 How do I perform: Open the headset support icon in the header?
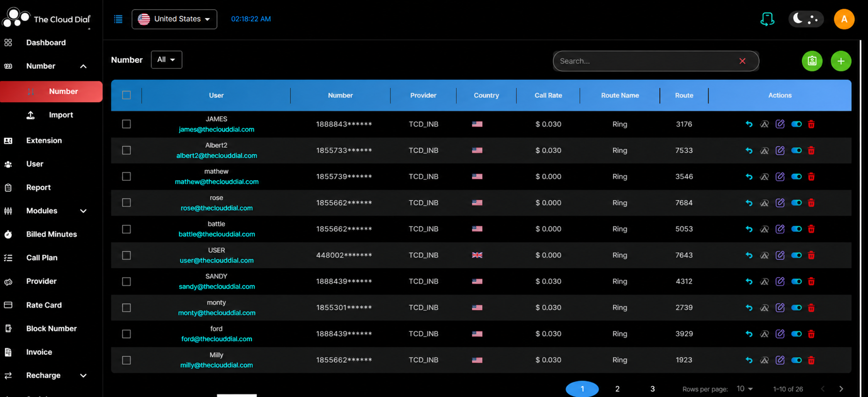tap(767, 19)
